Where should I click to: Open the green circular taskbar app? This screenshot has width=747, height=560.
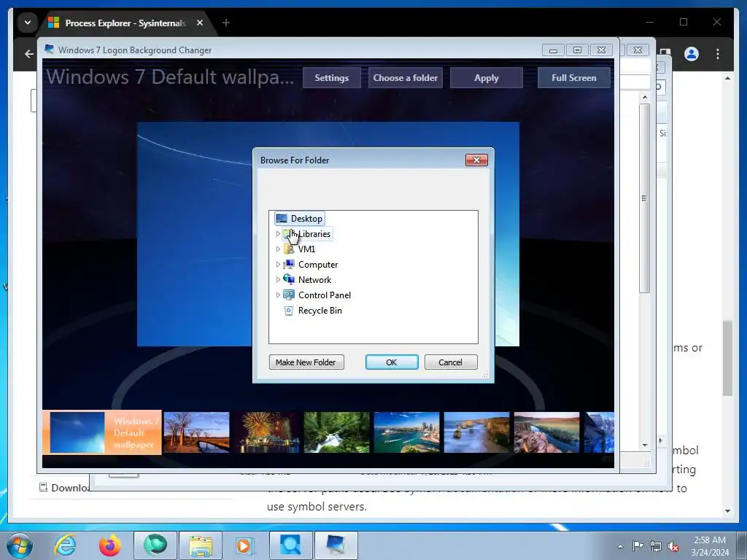point(155,545)
